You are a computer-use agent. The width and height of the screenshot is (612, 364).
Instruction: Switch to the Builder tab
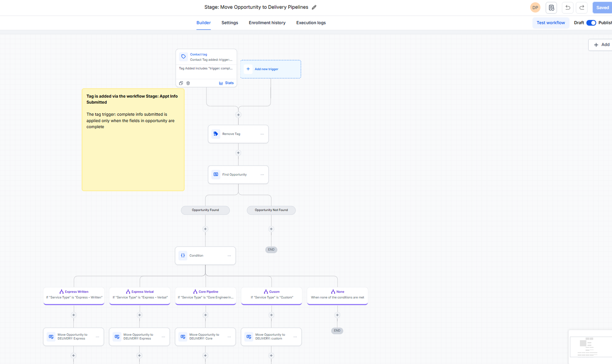point(203,23)
